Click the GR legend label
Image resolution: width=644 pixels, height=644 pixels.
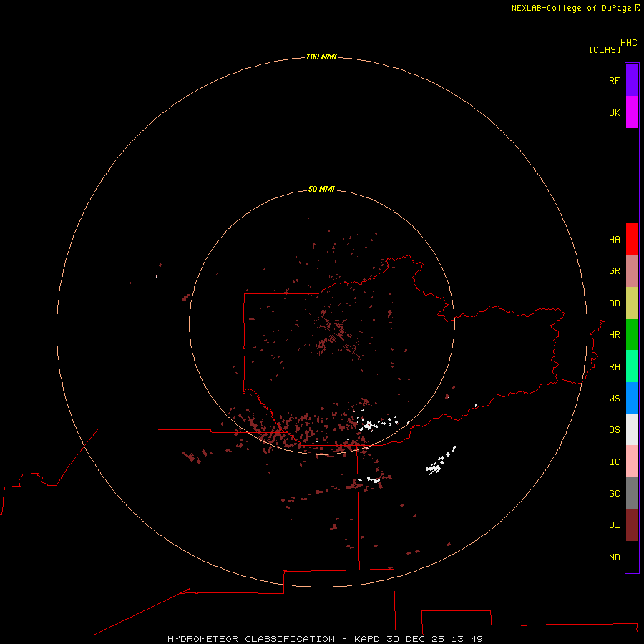[615, 271]
